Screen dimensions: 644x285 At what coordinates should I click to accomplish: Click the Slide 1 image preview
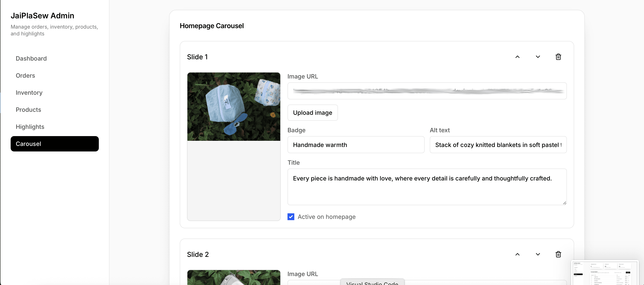(234, 107)
